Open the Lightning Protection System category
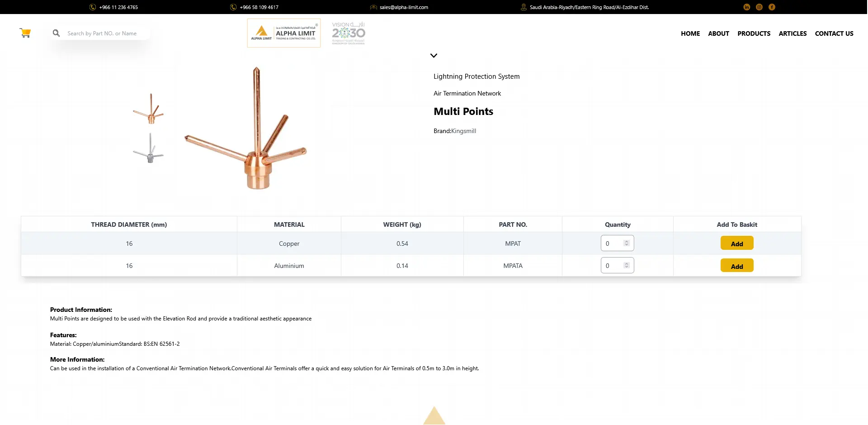 click(476, 76)
